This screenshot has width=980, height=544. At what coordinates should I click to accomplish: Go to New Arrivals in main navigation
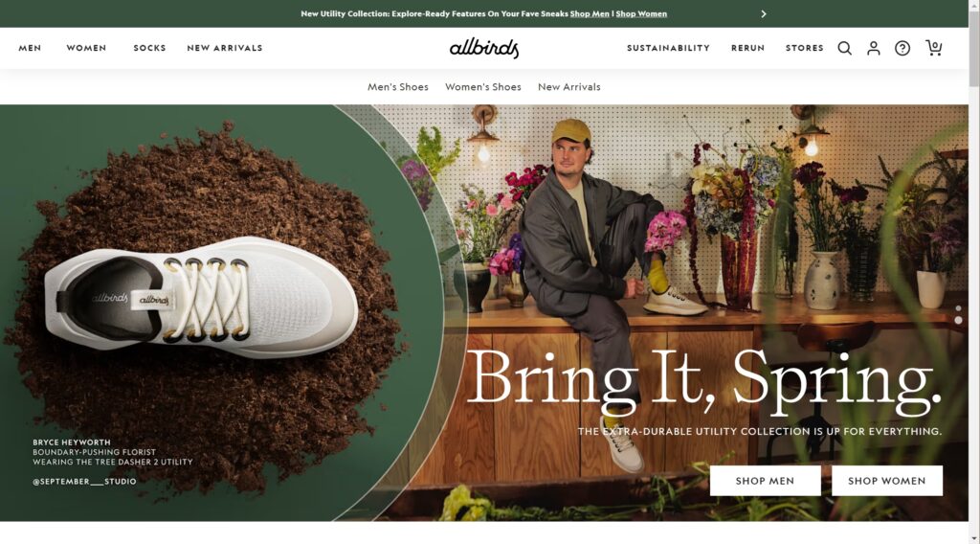coord(224,48)
